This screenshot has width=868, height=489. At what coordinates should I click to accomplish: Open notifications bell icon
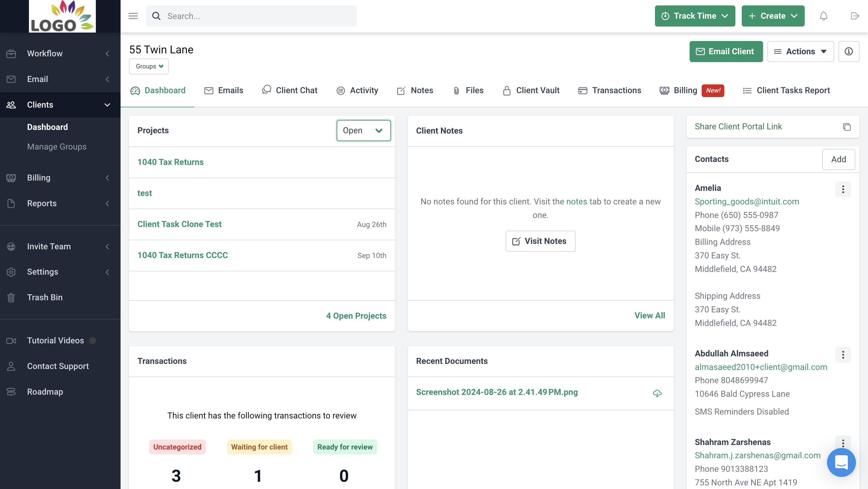[x=823, y=16]
